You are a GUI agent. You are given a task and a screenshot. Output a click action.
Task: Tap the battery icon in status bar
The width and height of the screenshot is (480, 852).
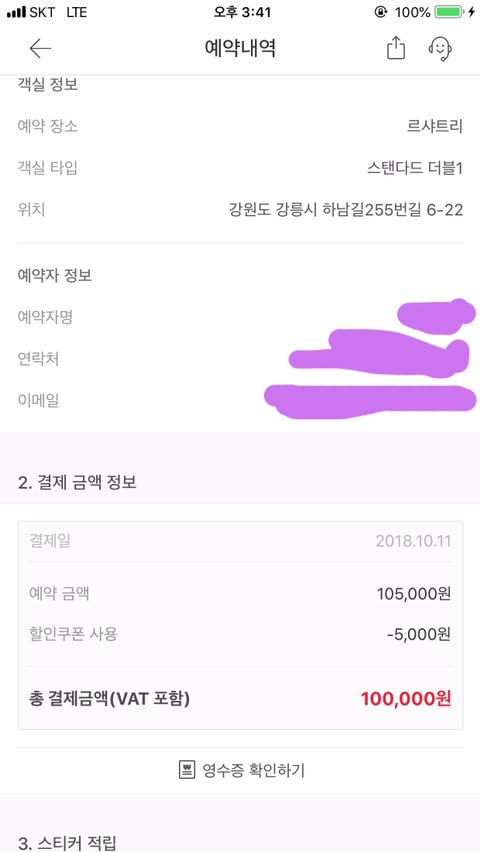click(x=448, y=12)
